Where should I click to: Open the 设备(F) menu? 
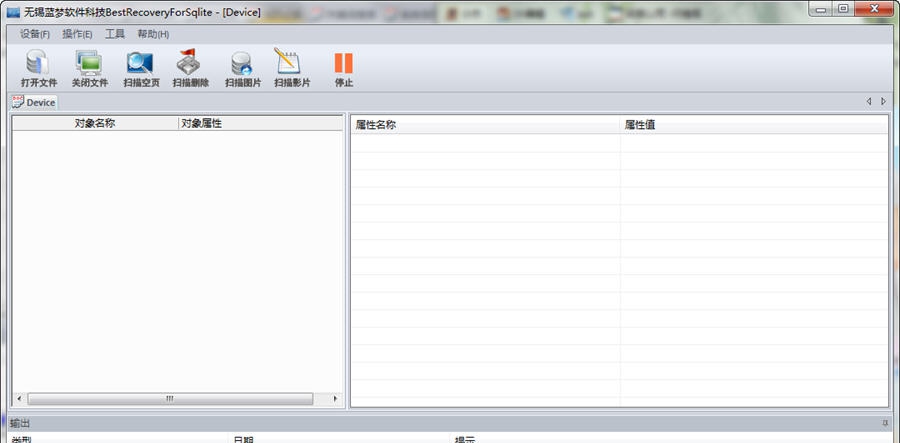tap(35, 34)
